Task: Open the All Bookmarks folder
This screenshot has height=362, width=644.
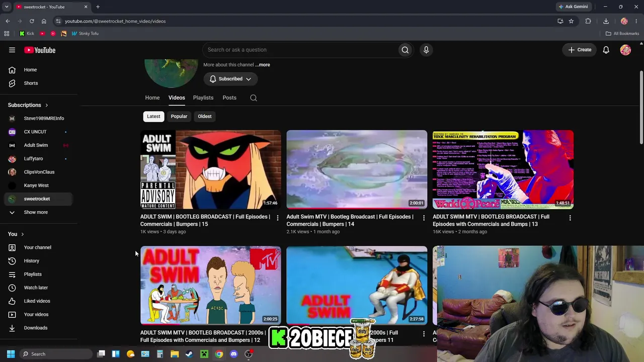Action: click(622, 34)
